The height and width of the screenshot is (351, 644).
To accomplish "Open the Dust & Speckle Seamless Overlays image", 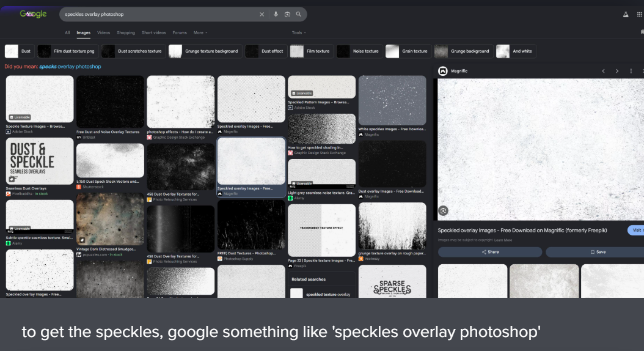I will tap(40, 161).
